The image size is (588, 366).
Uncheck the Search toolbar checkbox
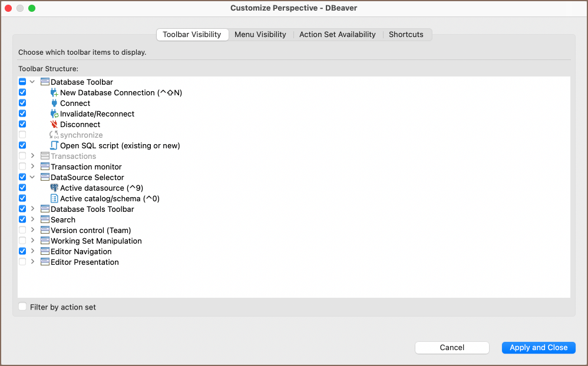[22, 220]
